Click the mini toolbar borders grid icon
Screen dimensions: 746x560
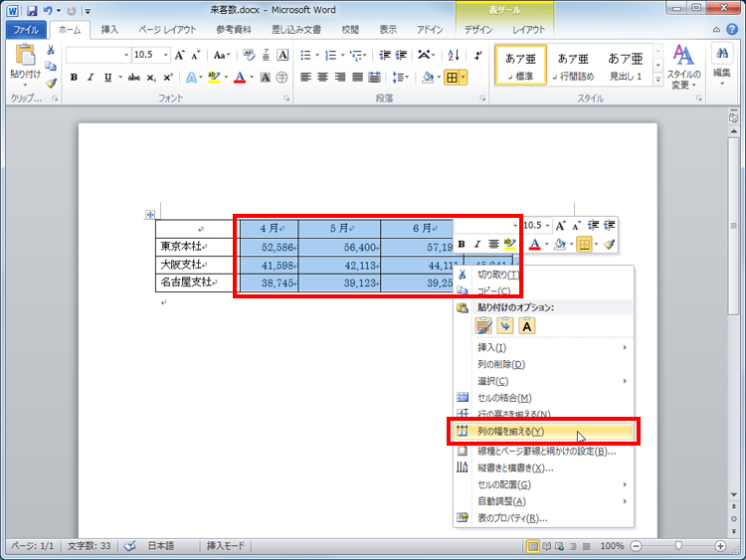click(x=584, y=245)
